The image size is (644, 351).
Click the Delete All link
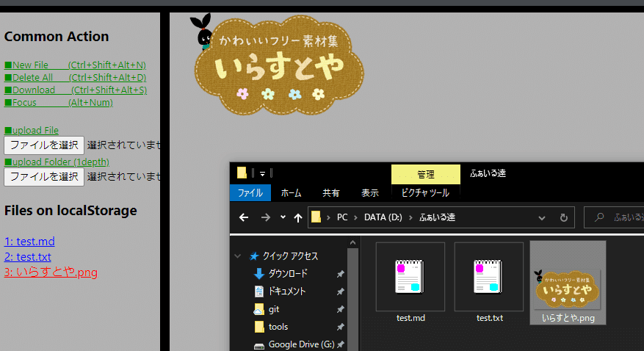(75, 78)
